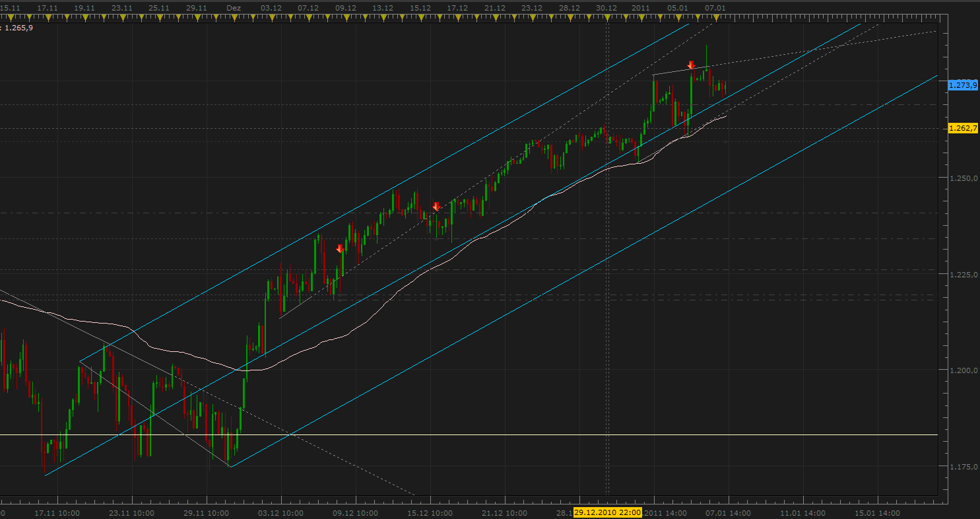Select the yellow triangle marker below 23.12
This screenshot has height=519, width=980.
pos(531,17)
